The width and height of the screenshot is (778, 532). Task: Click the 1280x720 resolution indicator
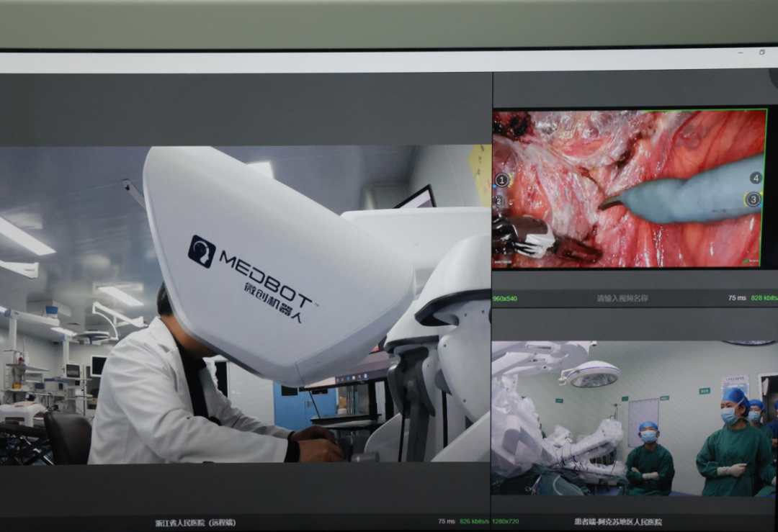506,522
